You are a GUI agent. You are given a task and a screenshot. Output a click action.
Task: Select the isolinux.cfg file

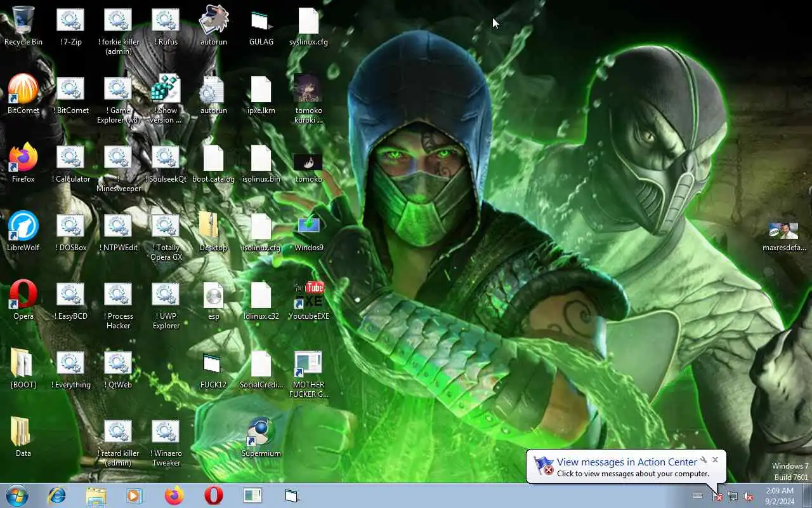(x=261, y=232)
